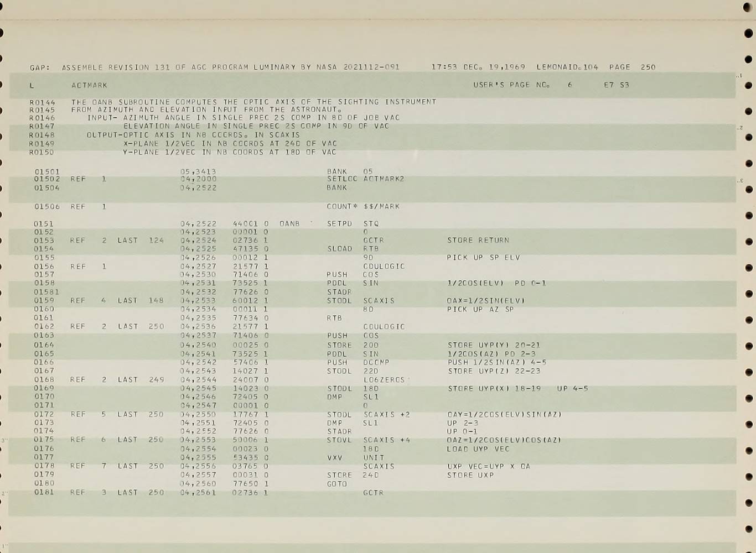Viewport: 756px width, 553px height.
Task: Select the 'OAY=1/2COS(ELV)SIN(AZ)' comment
Action: coord(504,415)
